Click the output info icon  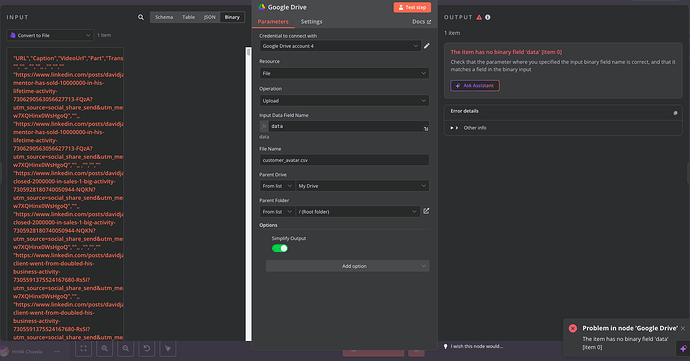point(488,17)
